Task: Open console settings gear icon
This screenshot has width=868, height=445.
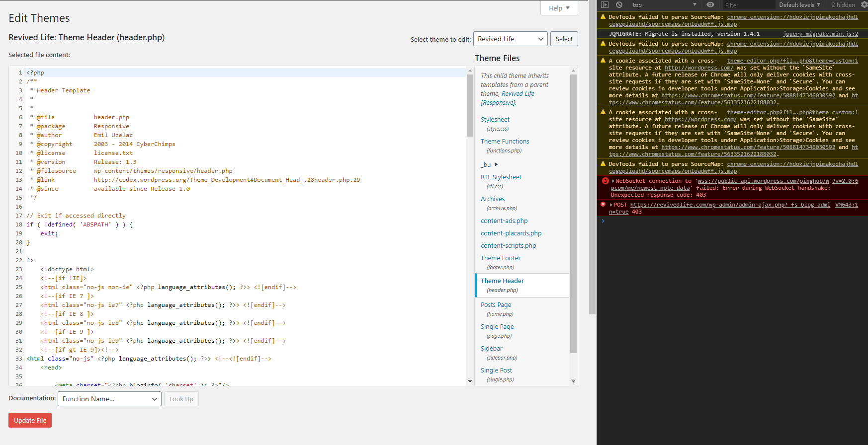Action: click(864, 5)
